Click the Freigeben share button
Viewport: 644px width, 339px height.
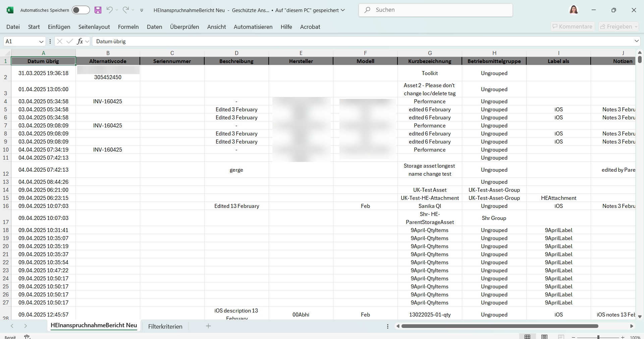(x=619, y=26)
